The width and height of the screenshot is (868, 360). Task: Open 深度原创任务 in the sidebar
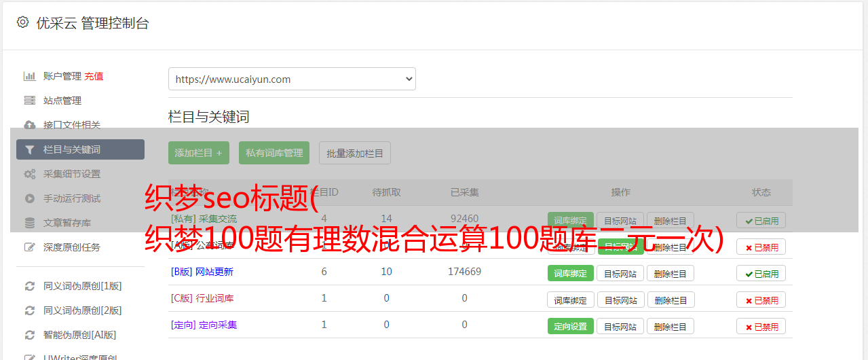(72, 247)
